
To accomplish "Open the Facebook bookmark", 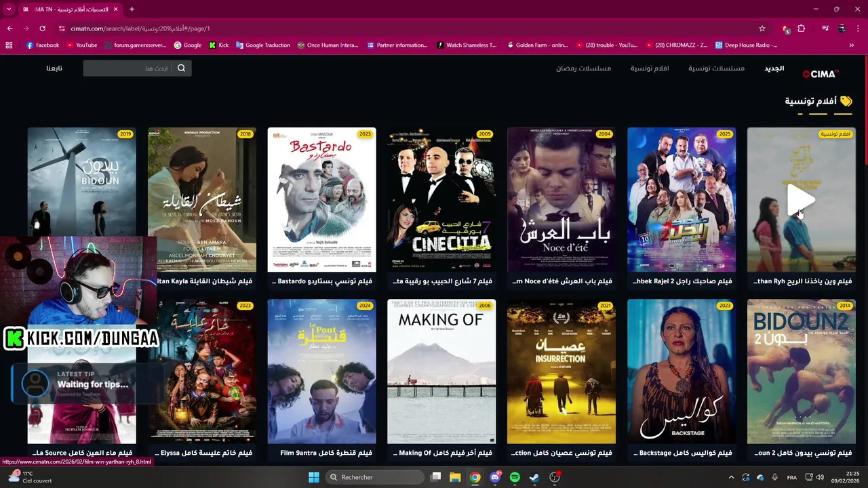I will [42, 45].
